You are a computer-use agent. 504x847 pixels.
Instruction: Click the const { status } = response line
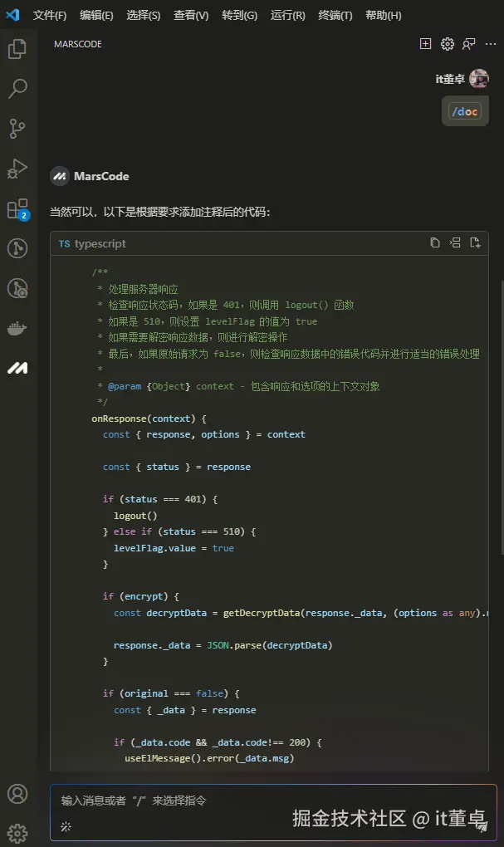pyautogui.click(x=177, y=467)
